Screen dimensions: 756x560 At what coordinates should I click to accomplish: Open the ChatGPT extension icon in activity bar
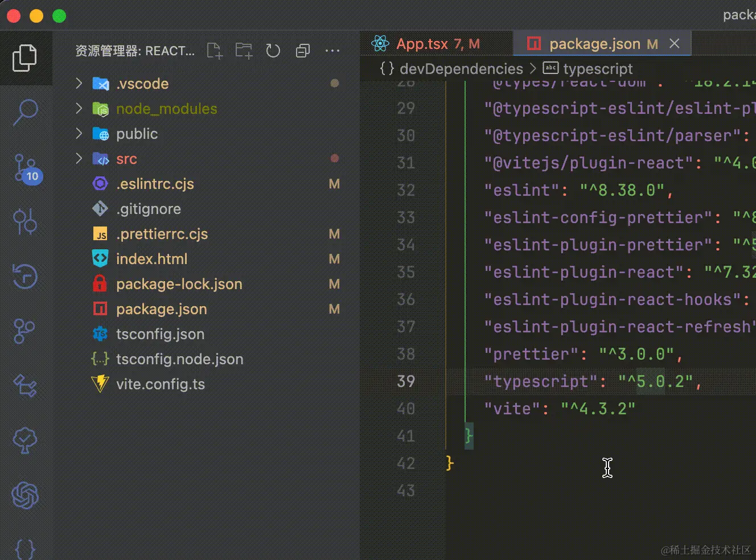coord(24,495)
